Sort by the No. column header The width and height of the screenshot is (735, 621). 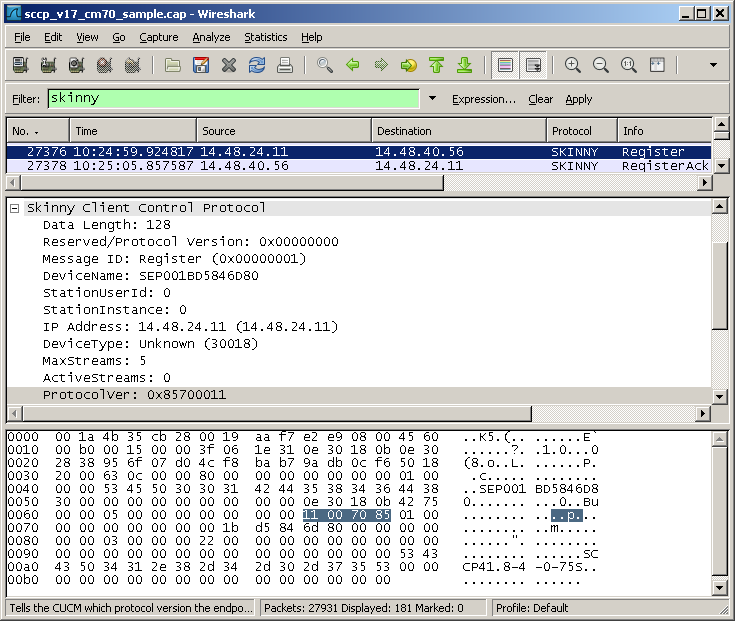pos(38,131)
